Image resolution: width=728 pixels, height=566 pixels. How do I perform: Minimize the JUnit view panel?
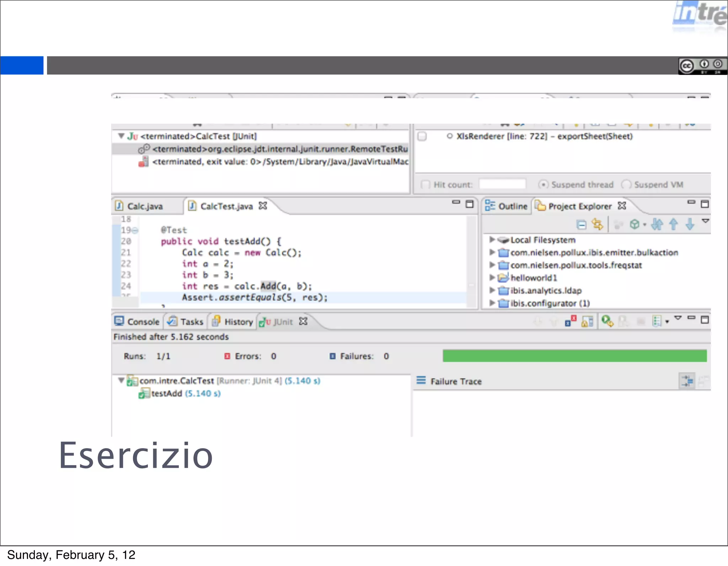click(x=691, y=318)
